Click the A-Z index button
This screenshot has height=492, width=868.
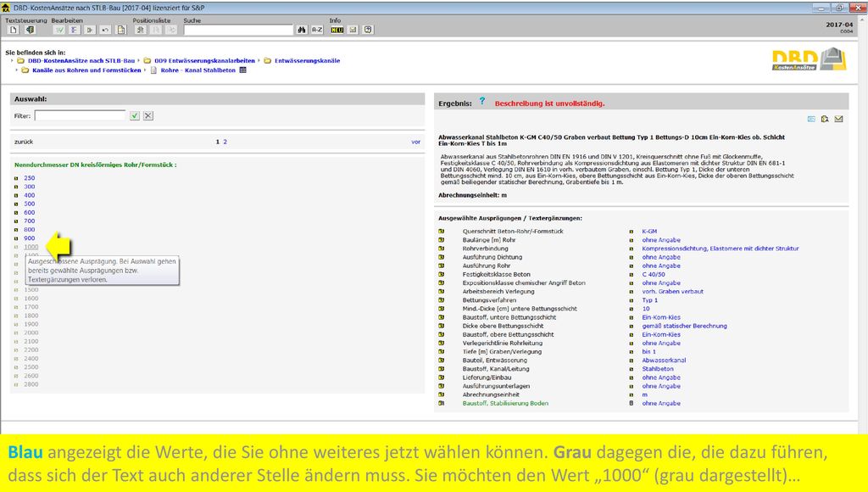coord(317,30)
